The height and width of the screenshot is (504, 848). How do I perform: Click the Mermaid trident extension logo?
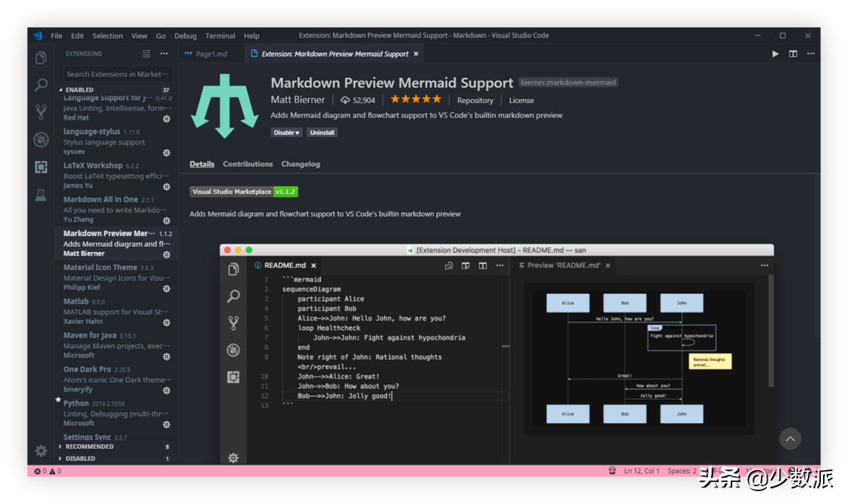click(x=224, y=106)
